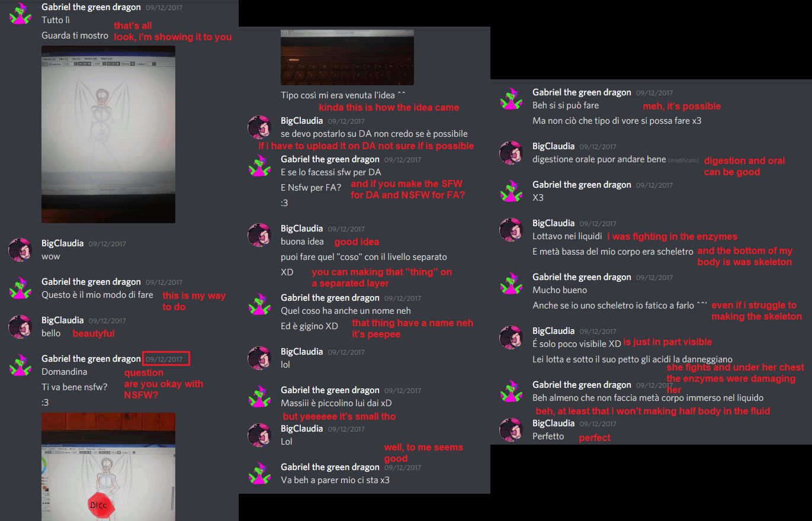Open the censored image with the red Dicc blob
Screen dimensions: 812x521
pos(108,467)
